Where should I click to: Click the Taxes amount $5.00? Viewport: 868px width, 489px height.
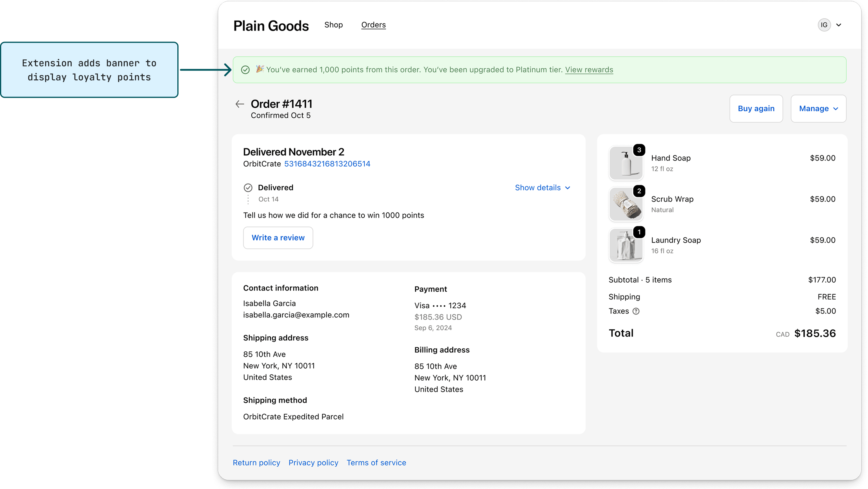(826, 311)
